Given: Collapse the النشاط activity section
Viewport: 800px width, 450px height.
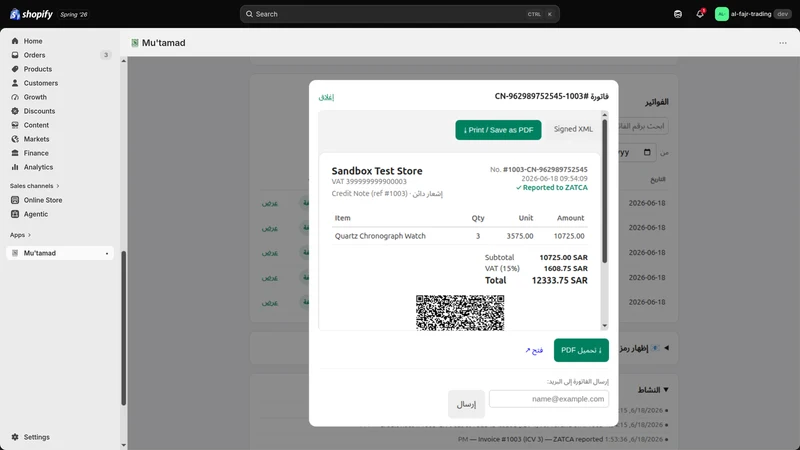Looking at the screenshot, I should 665,390.
